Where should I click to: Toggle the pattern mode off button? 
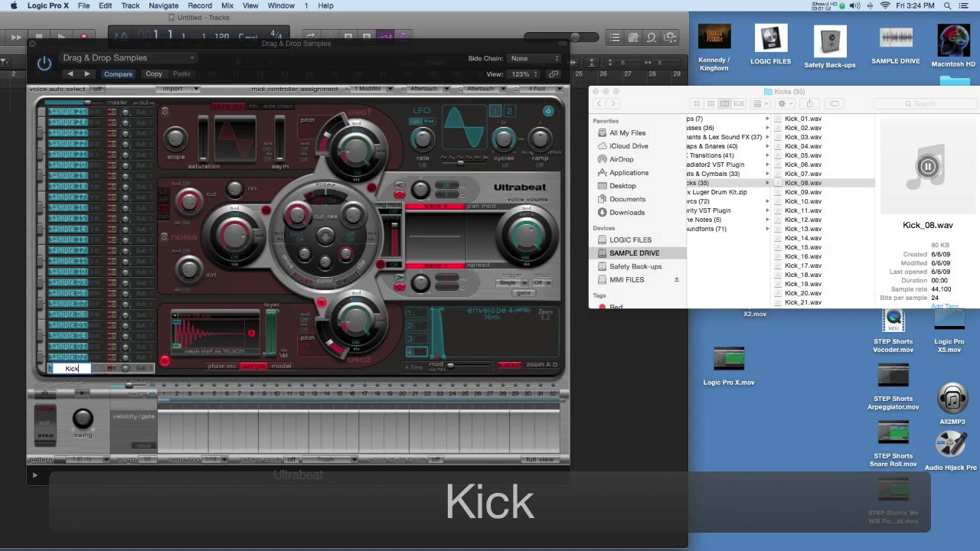pyautogui.click(x=292, y=460)
